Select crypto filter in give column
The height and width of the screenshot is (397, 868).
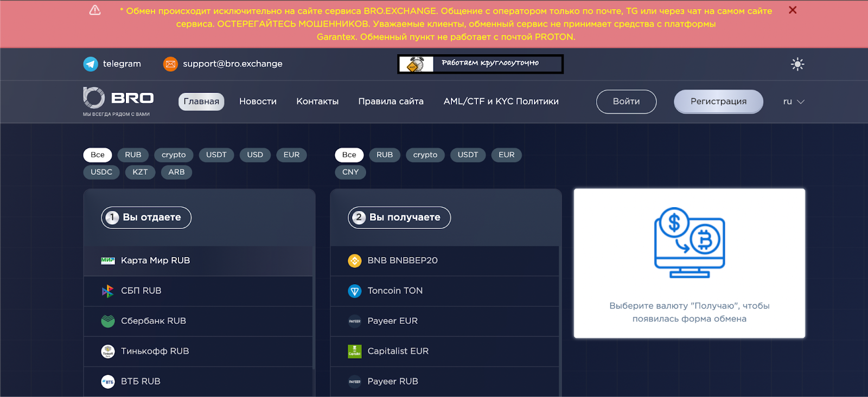[174, 155]
